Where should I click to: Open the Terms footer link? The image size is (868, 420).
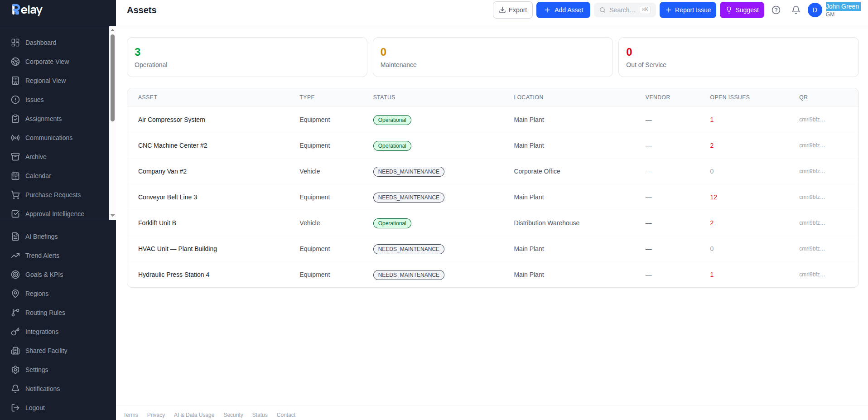[130, 415]
